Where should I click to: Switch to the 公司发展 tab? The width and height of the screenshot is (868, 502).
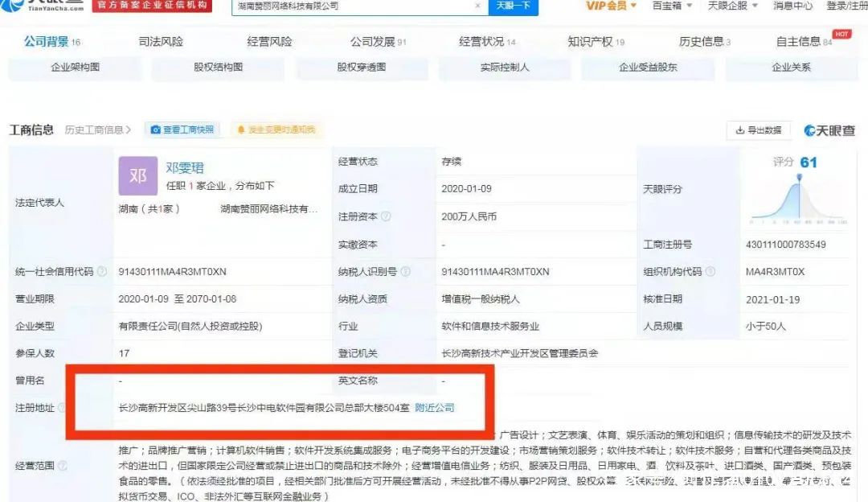coord(378,42)
